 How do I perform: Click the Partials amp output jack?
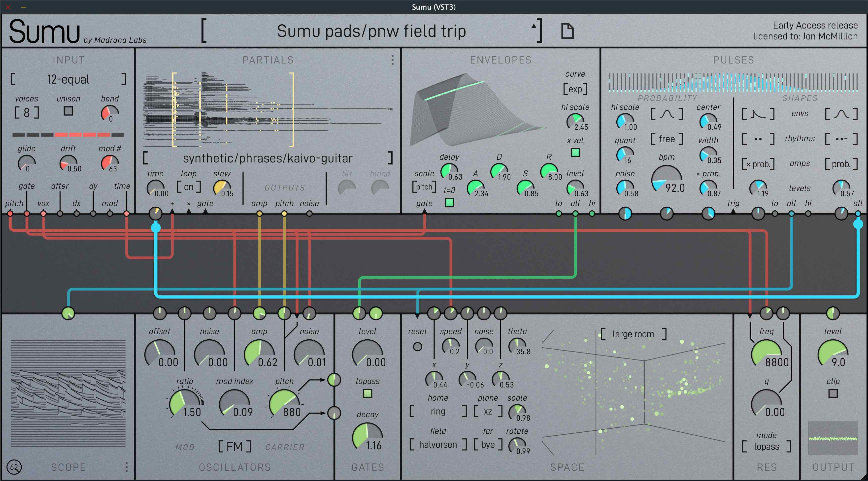259,213
